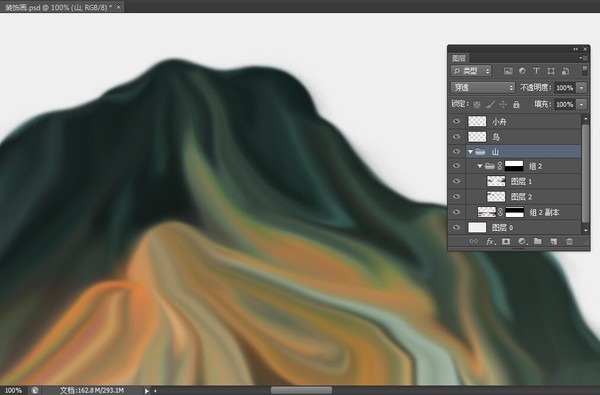Toggle visibility of 组 2 副本 layer
Screen dimensions: 600x395
pos(457,212)
